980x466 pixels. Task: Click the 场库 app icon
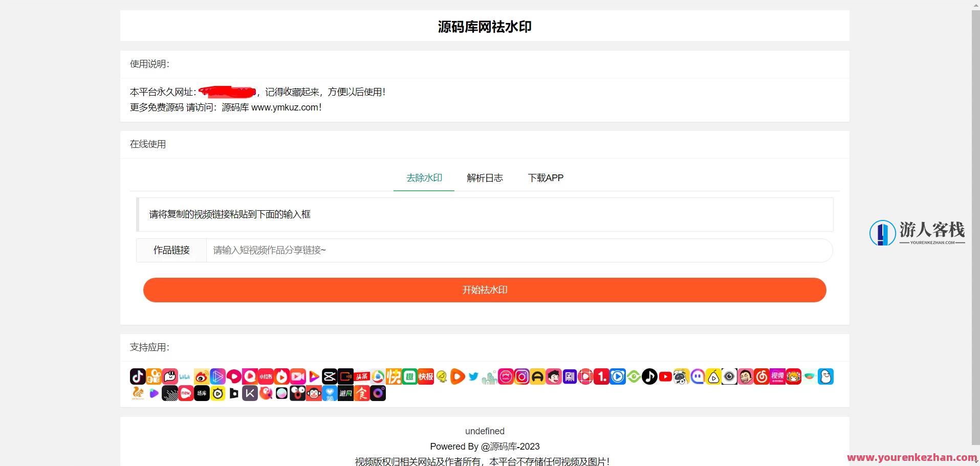click(x=202, y=393)
